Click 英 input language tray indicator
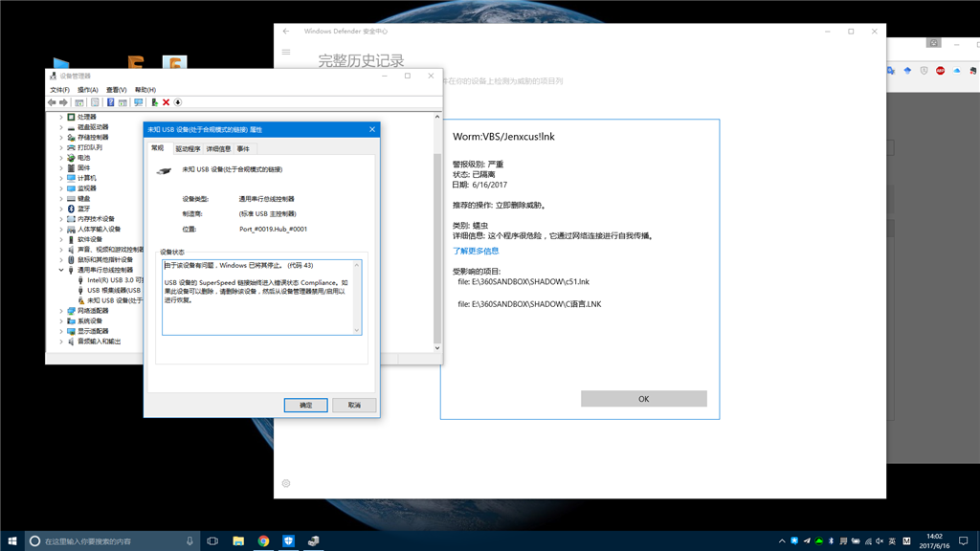Image resolution: width=980 pixels, height=551 pixels. pos(892,541)
